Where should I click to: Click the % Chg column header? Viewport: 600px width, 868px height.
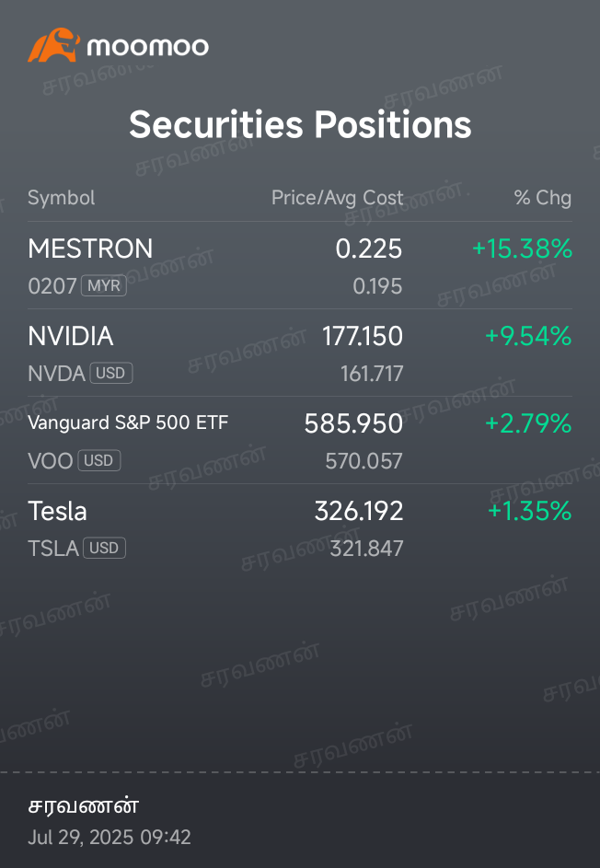tap(542, 198)
